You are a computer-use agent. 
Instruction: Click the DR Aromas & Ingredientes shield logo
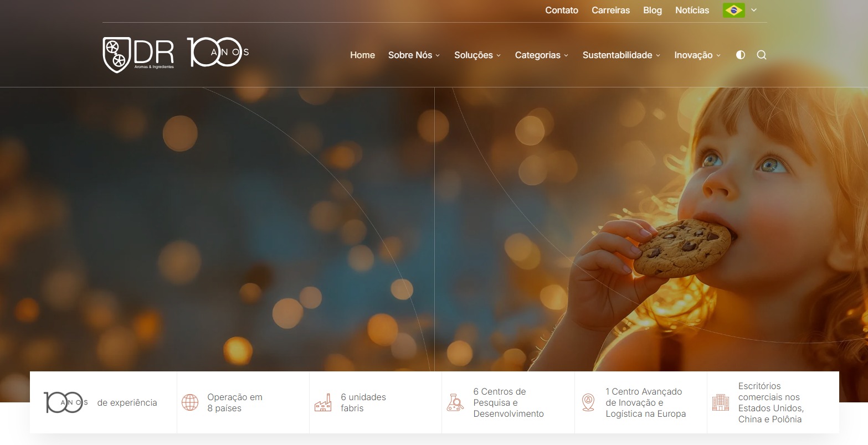(138, 54)
